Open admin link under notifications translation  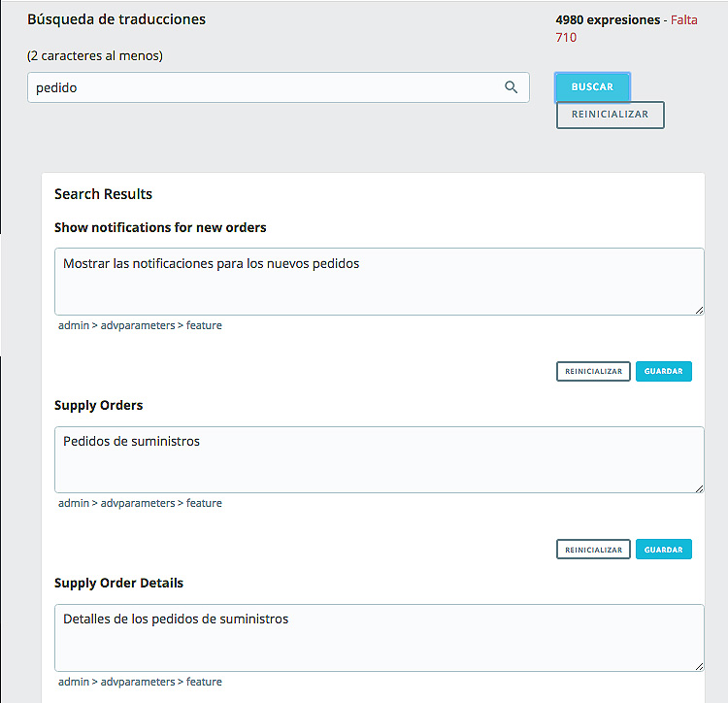click(x=74, y=325)
